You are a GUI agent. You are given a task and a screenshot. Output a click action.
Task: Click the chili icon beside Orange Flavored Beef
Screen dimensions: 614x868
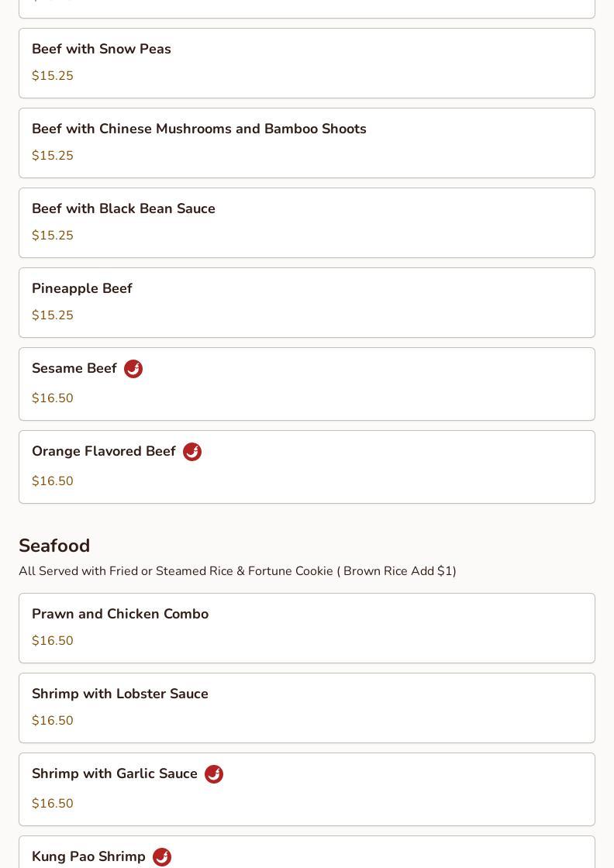point(192,452)
